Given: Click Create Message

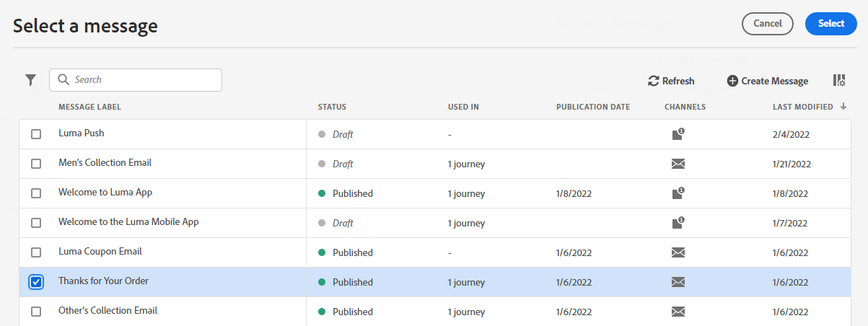Looking at the screenshot, I should click(x=768, y=81).
